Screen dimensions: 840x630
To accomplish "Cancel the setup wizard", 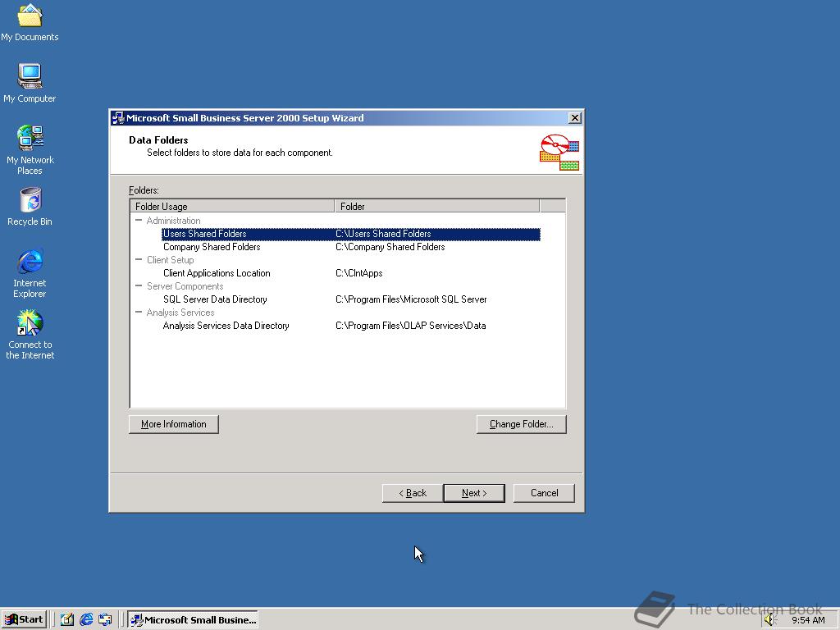I will click(545, 493).
